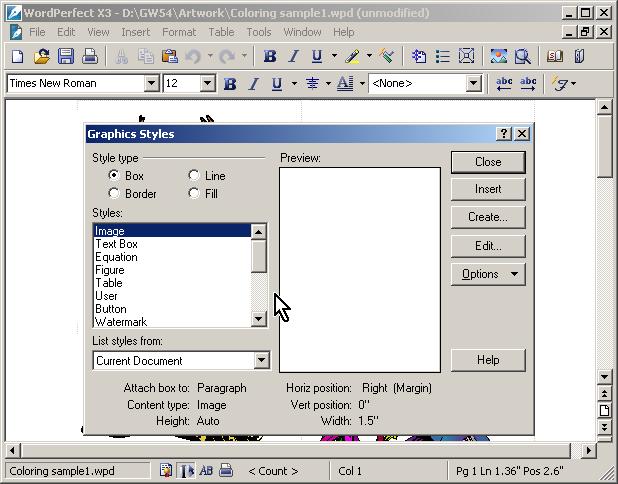Expand the highlight color dropdown arrow
Screen dimensions: 618x484
(369, 56)
